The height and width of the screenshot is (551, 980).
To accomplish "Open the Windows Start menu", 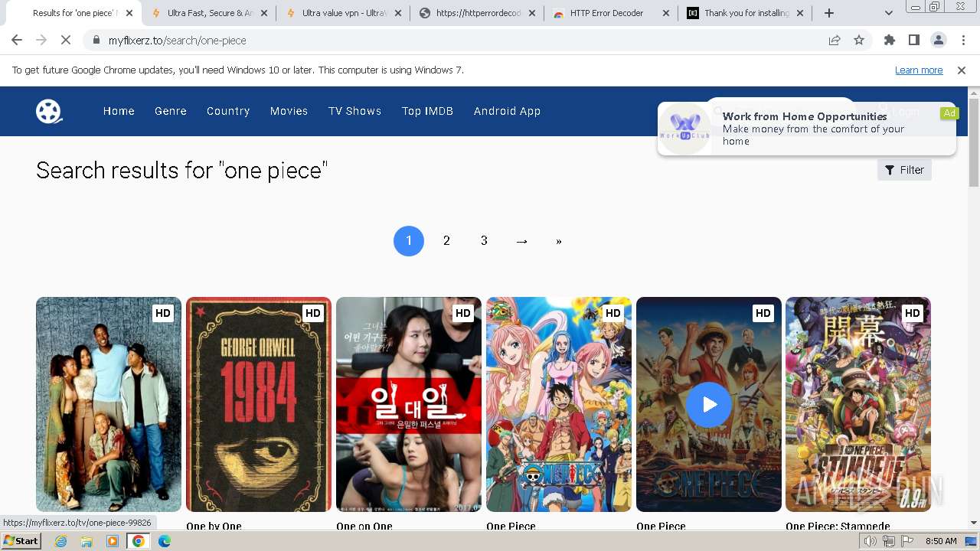I will click(x=21, y=541).
